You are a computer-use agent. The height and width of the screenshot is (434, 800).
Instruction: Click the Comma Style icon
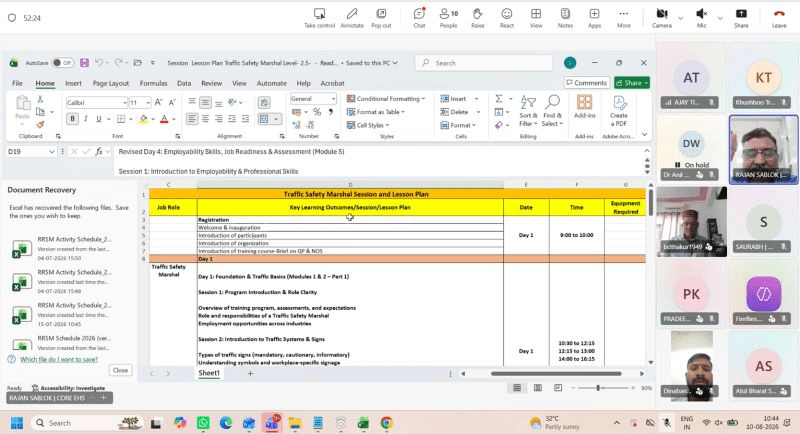pyautogui.click(x=331, y=112)
